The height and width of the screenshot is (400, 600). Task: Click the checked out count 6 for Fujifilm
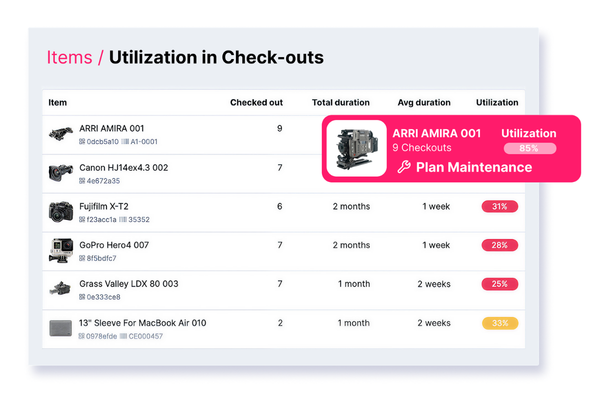(x=280, y=207)
